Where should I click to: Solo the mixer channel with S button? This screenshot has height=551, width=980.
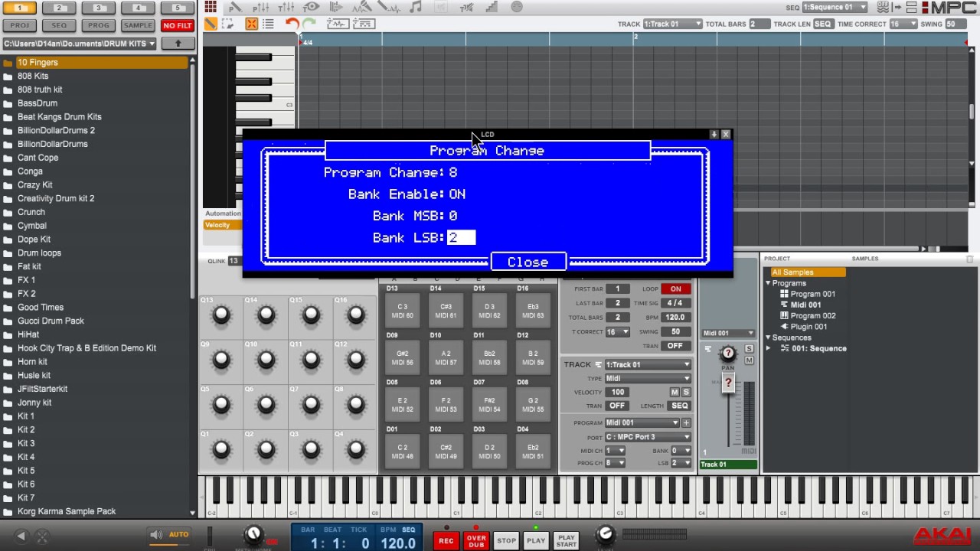[749, 349]
